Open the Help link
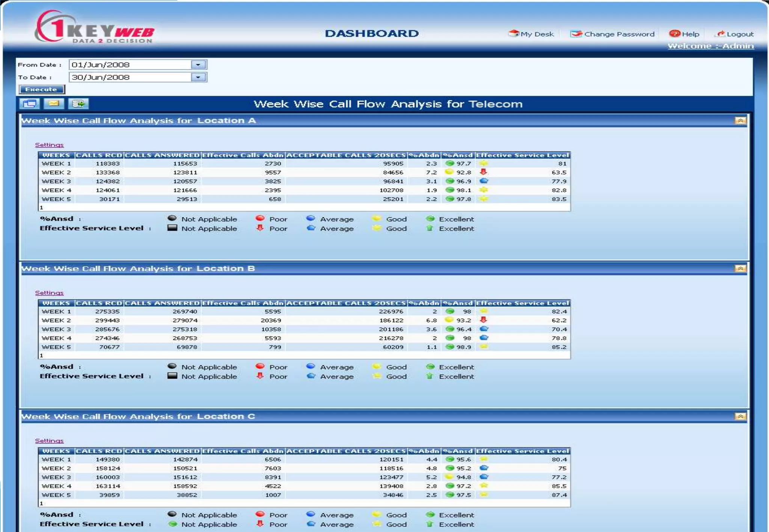 pos(684,34)
